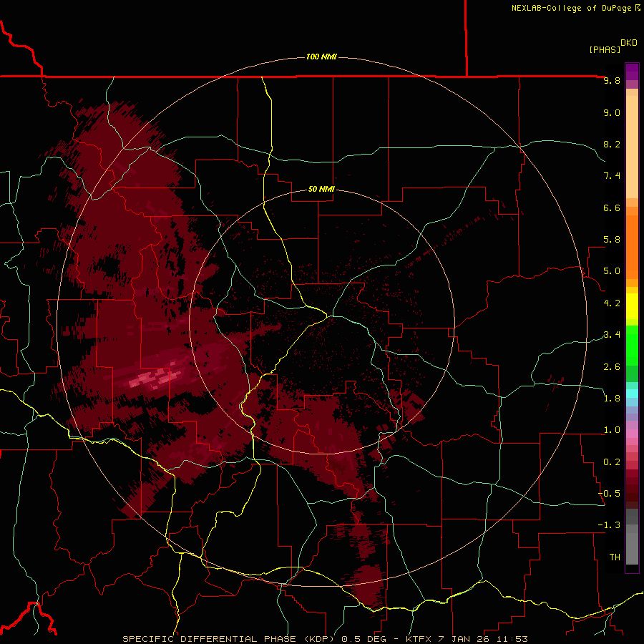
Task: Click the 50 NMI range ring label
Action: click(x=321, y=190)
